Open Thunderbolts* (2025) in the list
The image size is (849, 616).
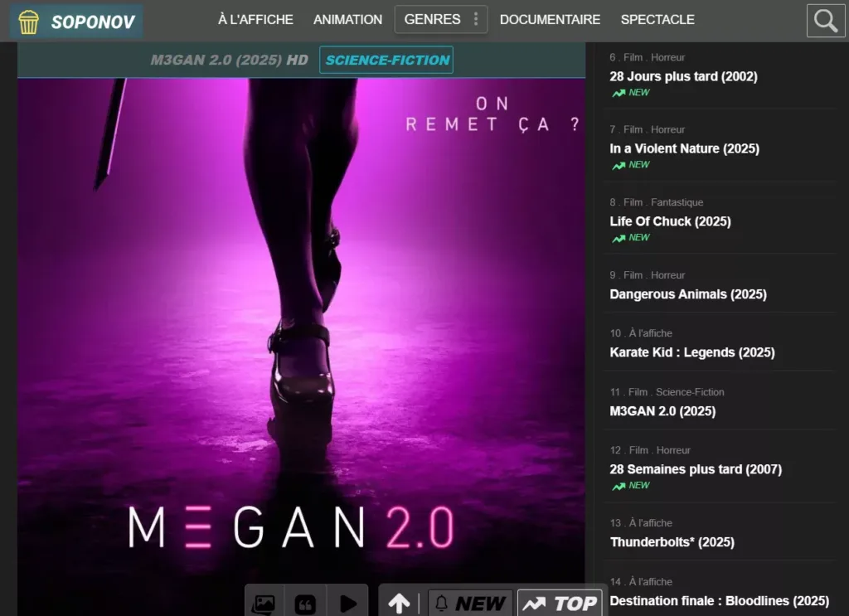(x=672, y=542)
